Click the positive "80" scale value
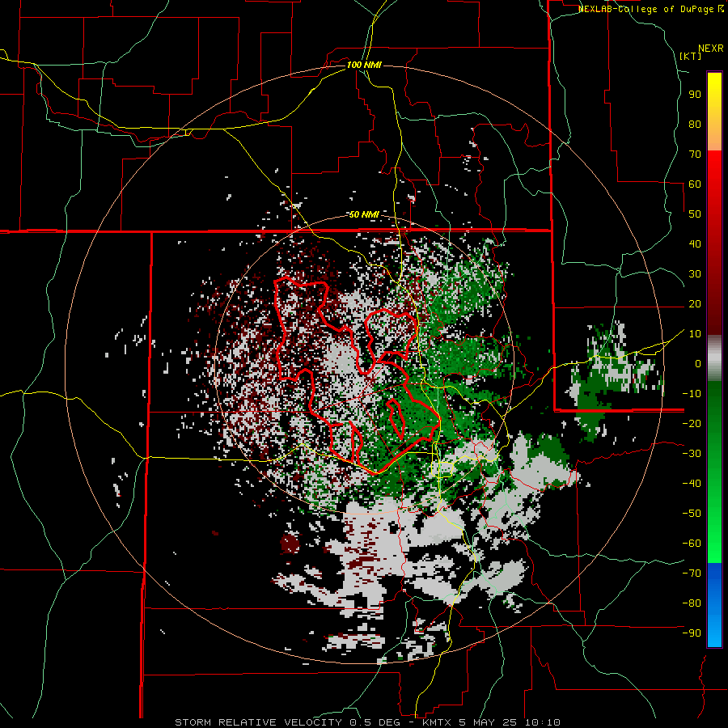This screenshot has height=728, width=728. pyautogui.click(x=695, y=124)
